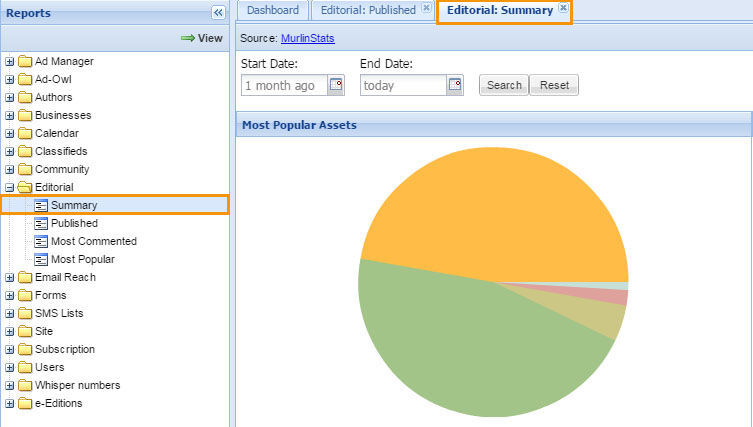Click the Search button
The height and width of the screenshot is (427, 753).
504,85
